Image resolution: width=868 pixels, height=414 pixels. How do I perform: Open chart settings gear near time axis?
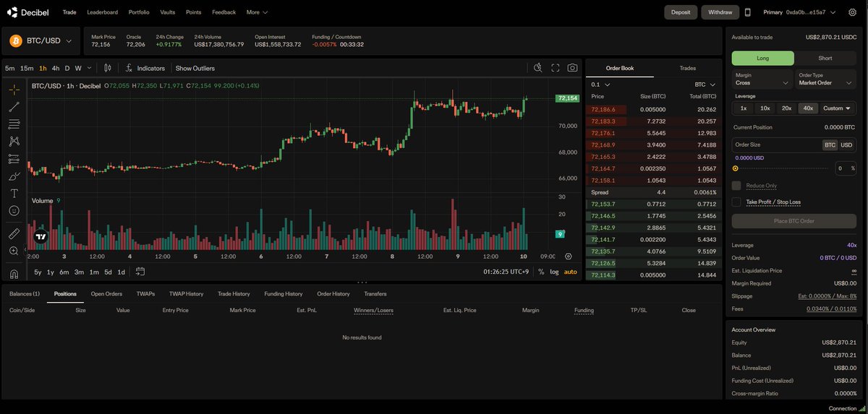(568, 256)
